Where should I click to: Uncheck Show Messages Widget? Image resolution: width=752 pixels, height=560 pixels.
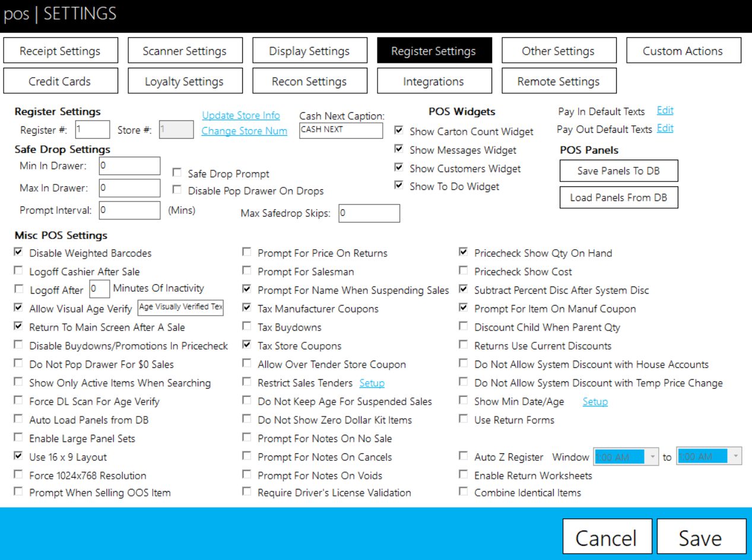(399, 149)
